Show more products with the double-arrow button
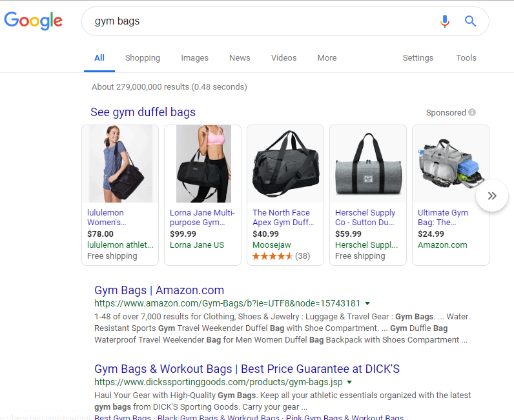 491,195
